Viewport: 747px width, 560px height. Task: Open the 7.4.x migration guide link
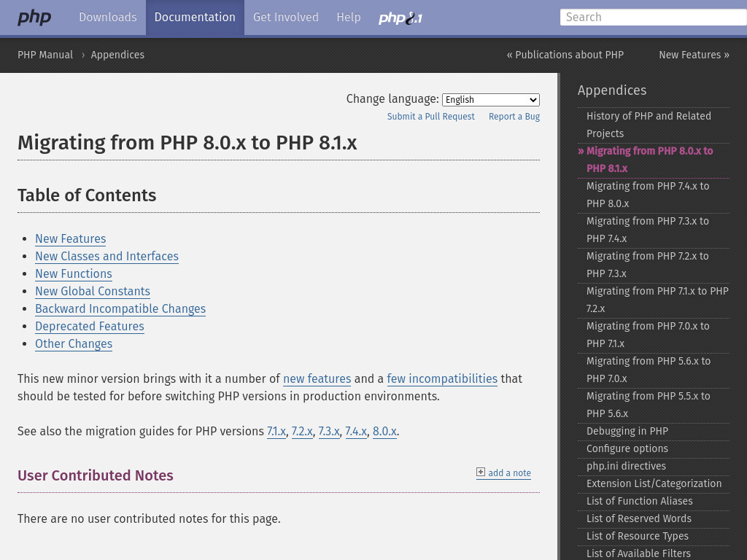click(x=356, y=432)
